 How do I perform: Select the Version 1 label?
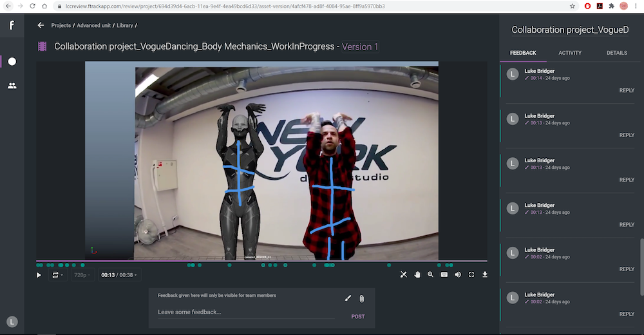[360, 47]
